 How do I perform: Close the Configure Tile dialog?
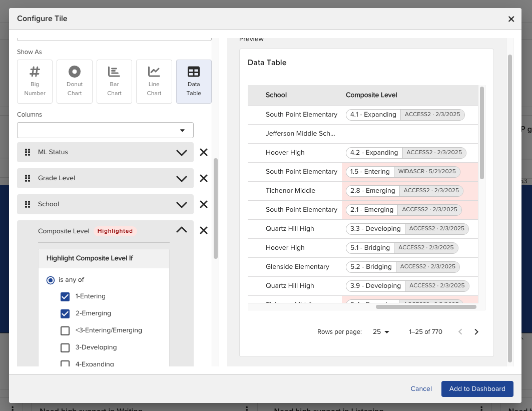511,19
